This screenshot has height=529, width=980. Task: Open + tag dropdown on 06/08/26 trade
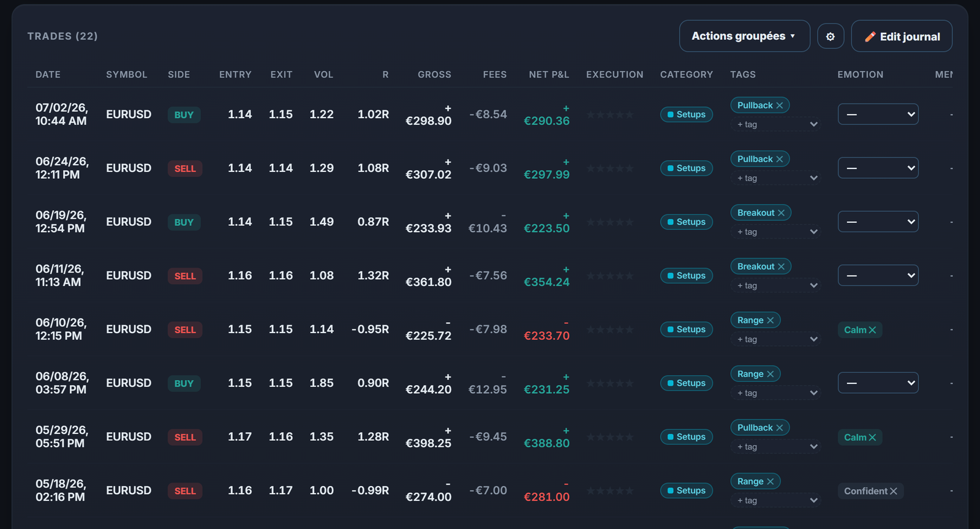[x=776, y=393]
